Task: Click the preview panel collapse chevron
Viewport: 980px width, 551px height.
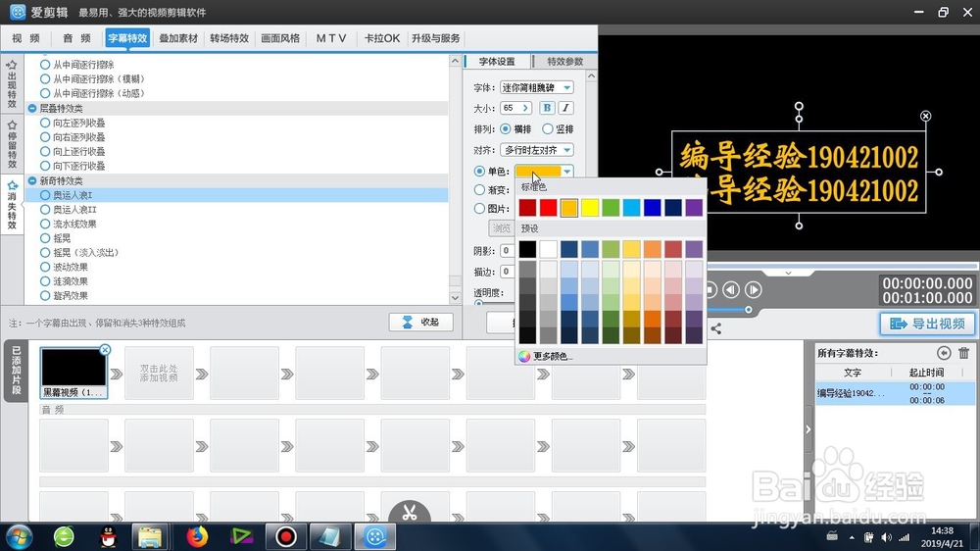Action: click(x=788, y=274)
